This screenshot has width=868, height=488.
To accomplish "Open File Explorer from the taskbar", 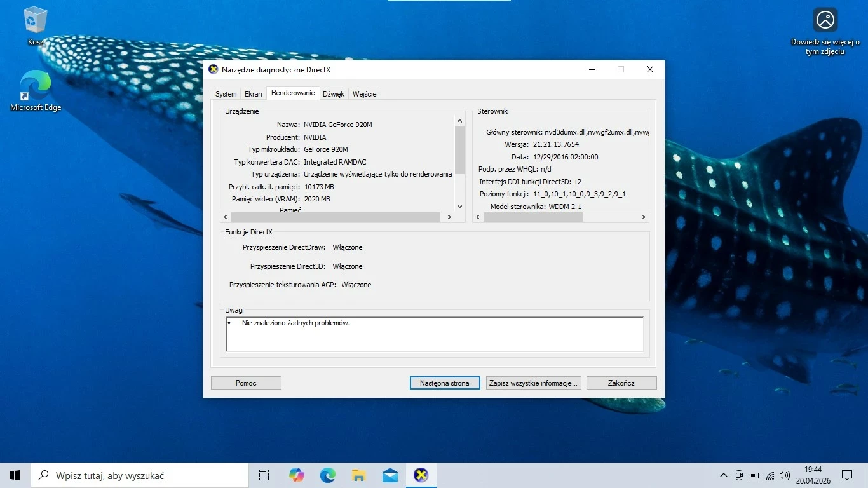I will (358, 475).
